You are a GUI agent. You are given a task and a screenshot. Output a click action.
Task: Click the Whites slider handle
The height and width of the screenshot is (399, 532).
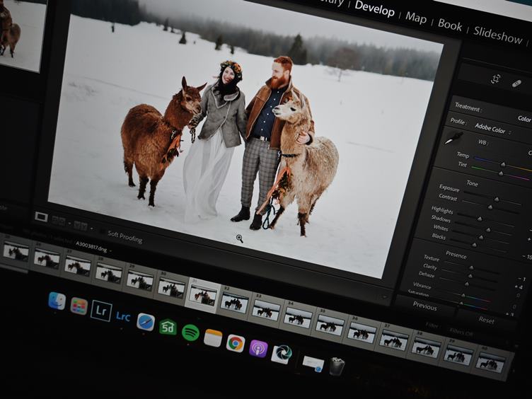pos(481,237)
